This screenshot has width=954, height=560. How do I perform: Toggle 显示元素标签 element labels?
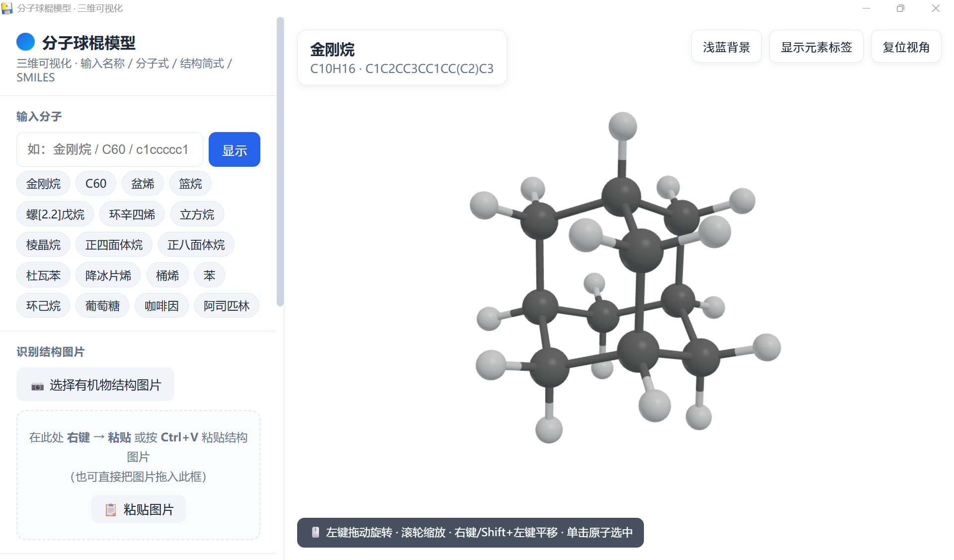coord(816,47)
